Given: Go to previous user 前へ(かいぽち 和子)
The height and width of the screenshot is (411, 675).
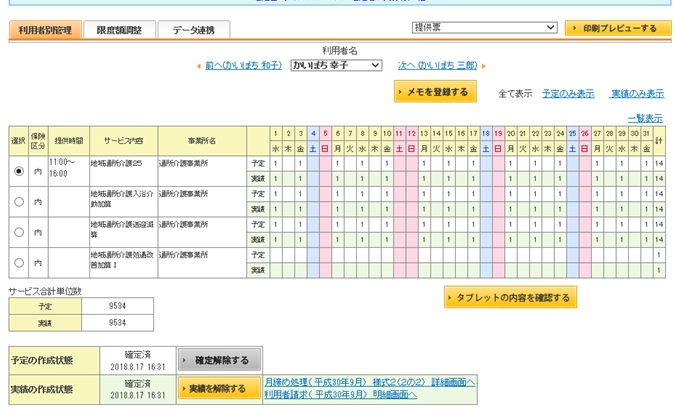Looking at the screenshot, I should click(243, 65).
